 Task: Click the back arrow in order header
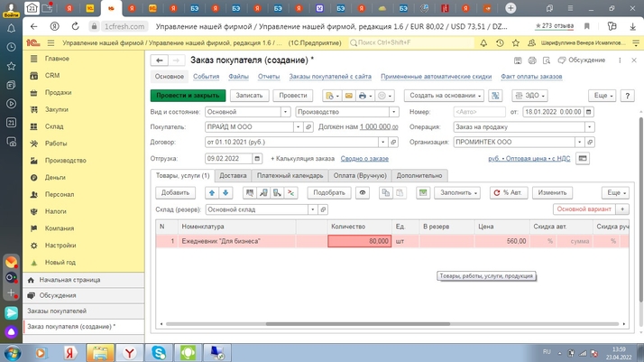160,60
